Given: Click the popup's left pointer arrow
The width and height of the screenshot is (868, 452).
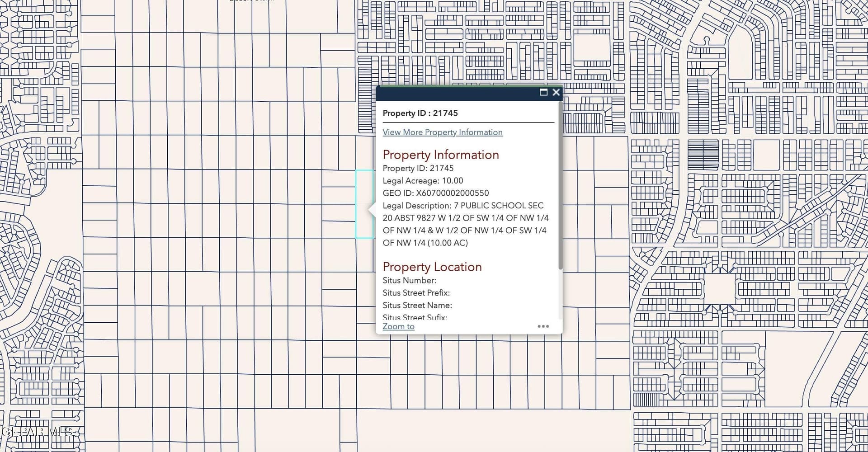Looking at the screenshot, I should coord(372,210).
